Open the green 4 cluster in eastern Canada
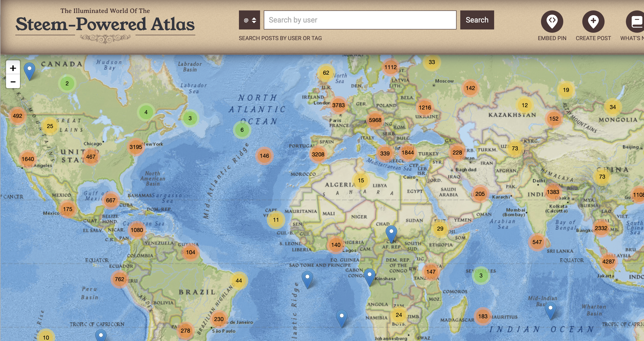This screenshot has height=341, width=644. tap(146, 112)
